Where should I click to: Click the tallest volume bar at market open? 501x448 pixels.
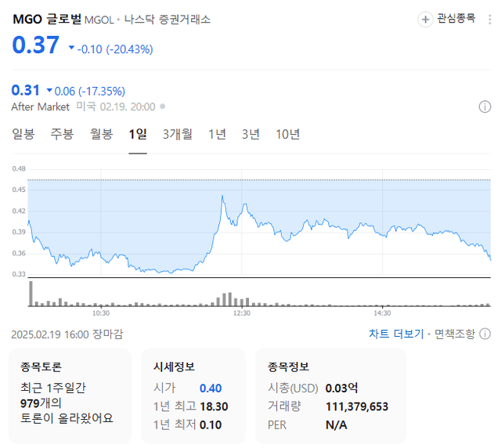point(31,294)
